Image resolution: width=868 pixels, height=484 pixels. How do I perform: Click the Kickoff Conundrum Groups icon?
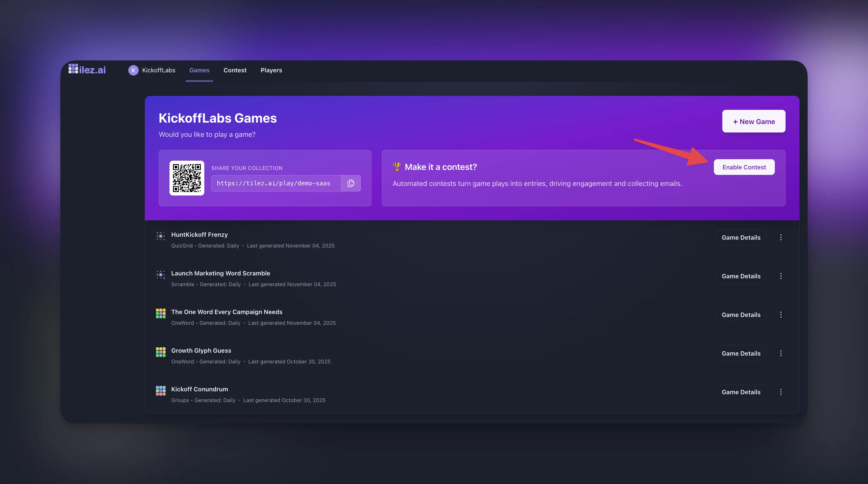[161, 390]
